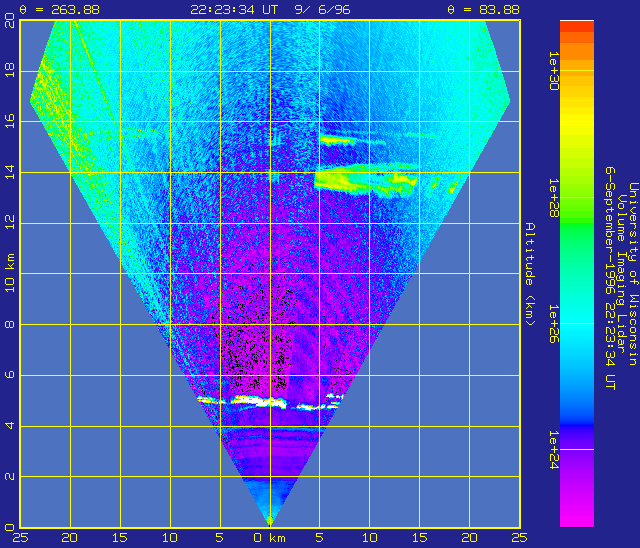
Task: Click the 10 km tick on altitude axis
Action: 10,273
